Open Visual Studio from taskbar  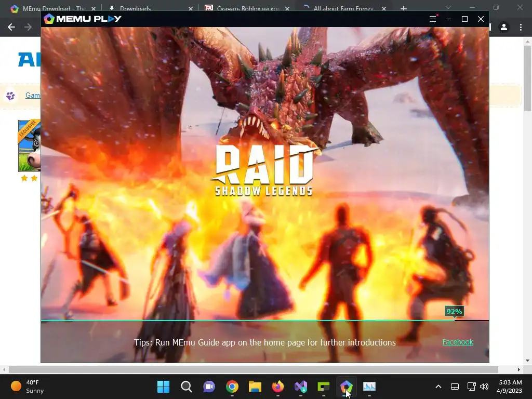point(301,387)
